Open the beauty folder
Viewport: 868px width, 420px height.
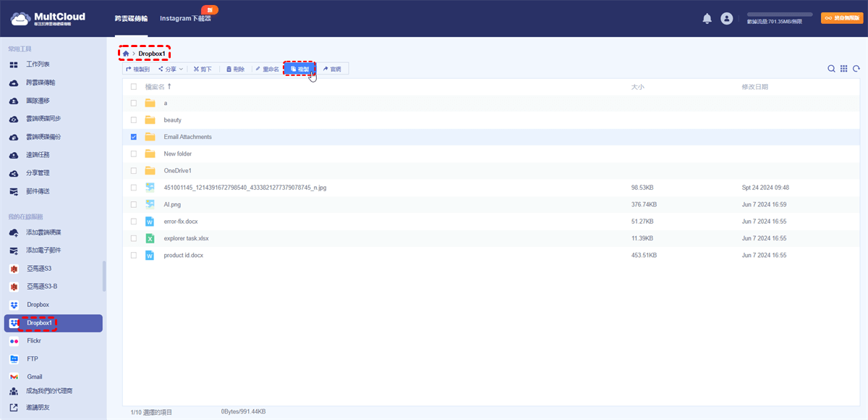coord(173,120)
